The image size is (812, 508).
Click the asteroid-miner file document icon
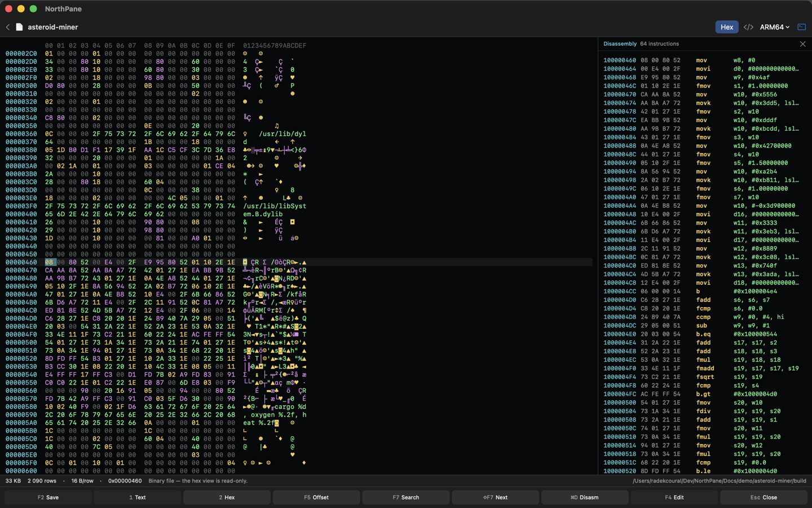(x=19, y=27)
